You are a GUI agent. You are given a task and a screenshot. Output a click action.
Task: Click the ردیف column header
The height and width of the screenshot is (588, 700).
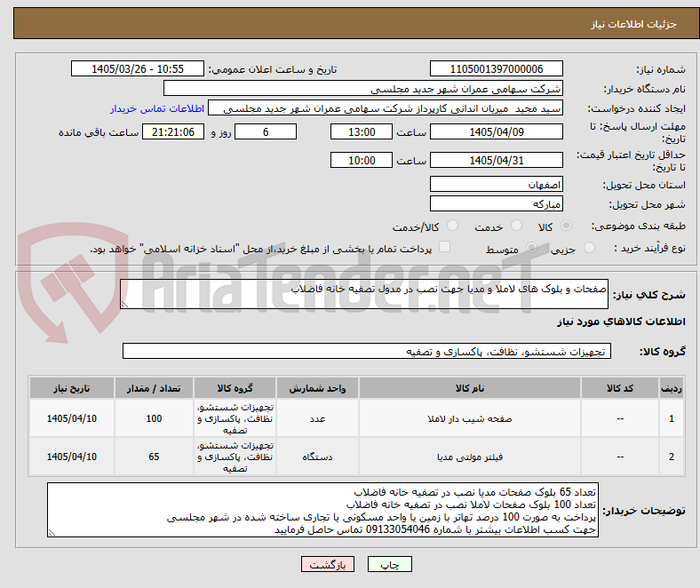[x=672, y=388]
